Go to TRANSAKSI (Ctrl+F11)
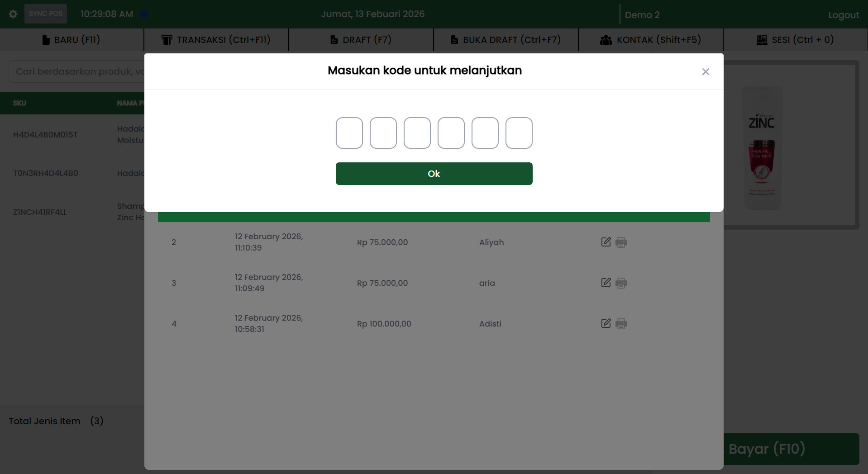 pos(216,40)
